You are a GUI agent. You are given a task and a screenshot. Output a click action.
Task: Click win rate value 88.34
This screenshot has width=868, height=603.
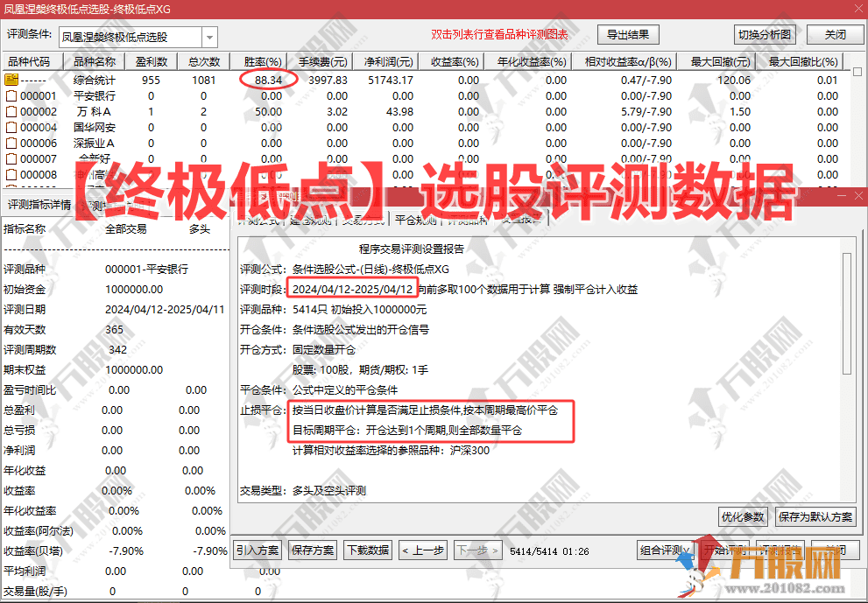pyautogui.click(x=269, y=81)
